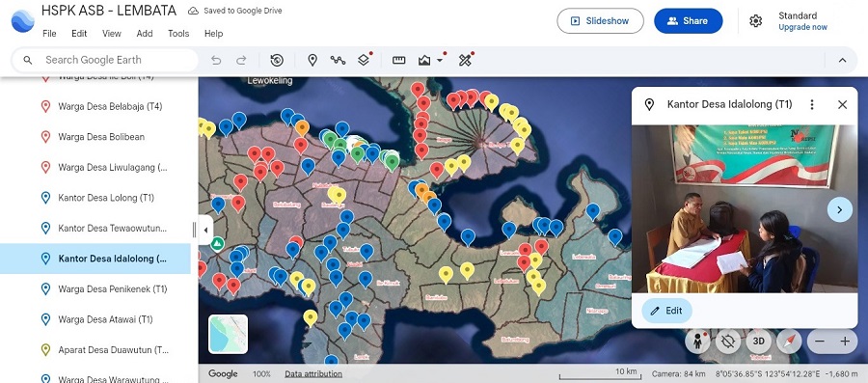Viewport: 868px width, 383px height.
Task: Select Warga Desa Penikenek (T1) item
Action: [x=95, y=288]
